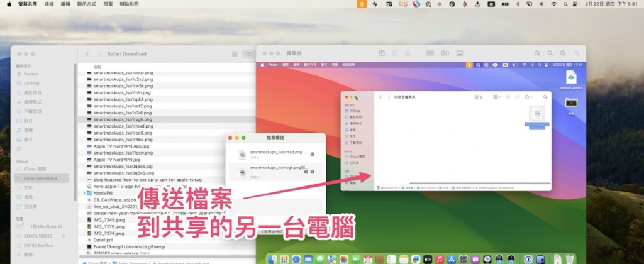Open the 顯示方式 menu in the top menu bar
644x264 pixels.
87,4
